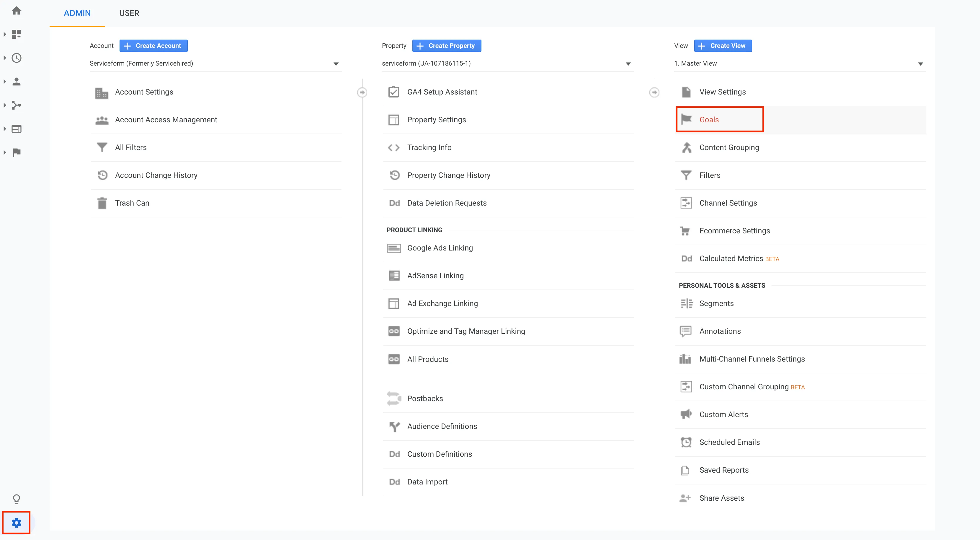This screenshot has width=980, height=540.
Task: Click the Create Property button
Action: (446, 46)
